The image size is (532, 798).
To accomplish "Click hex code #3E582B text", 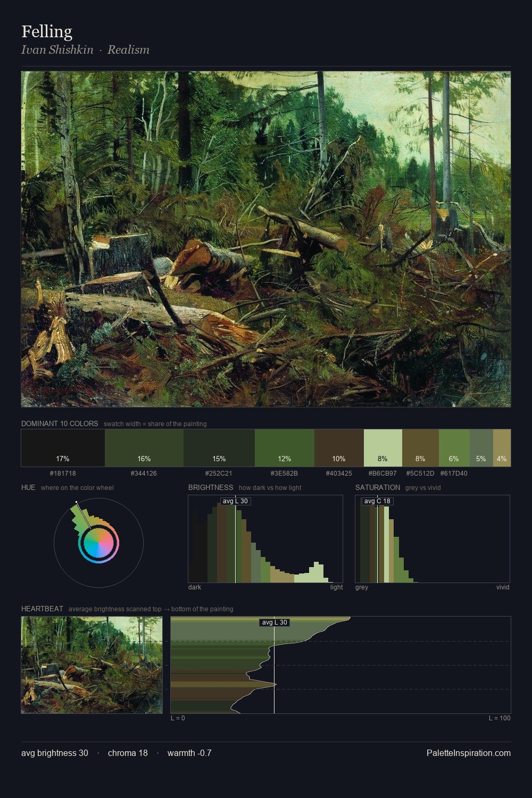I will pyautogui.click(x=284, y=473).
